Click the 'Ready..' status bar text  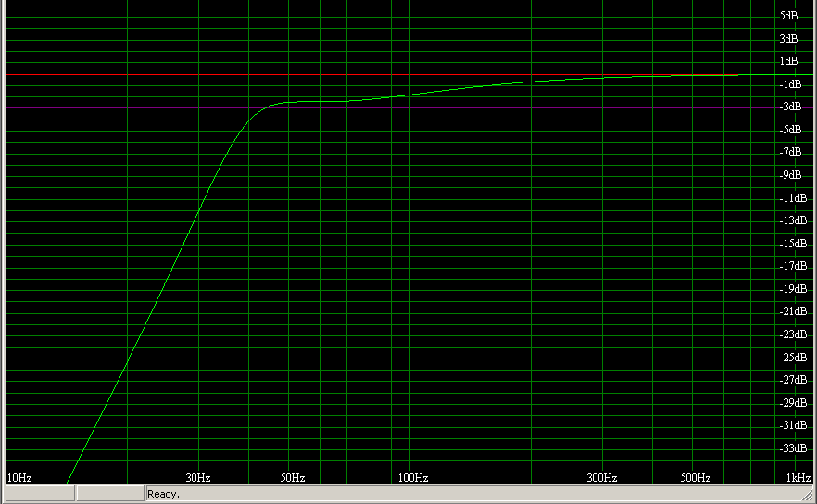[165, 494]
